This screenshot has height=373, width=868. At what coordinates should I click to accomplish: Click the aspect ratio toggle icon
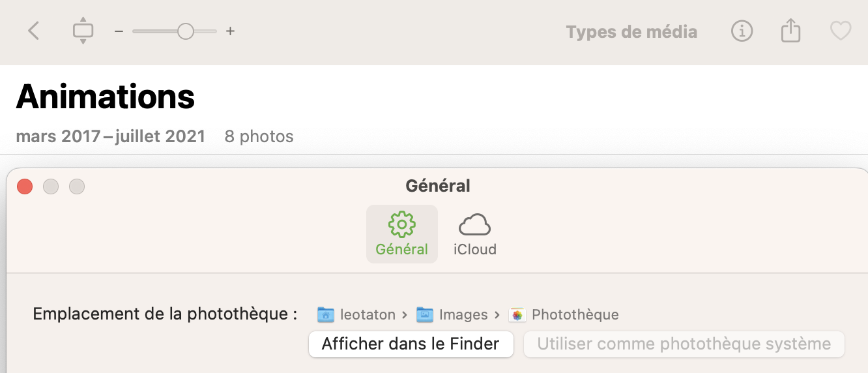coord(83,31)
